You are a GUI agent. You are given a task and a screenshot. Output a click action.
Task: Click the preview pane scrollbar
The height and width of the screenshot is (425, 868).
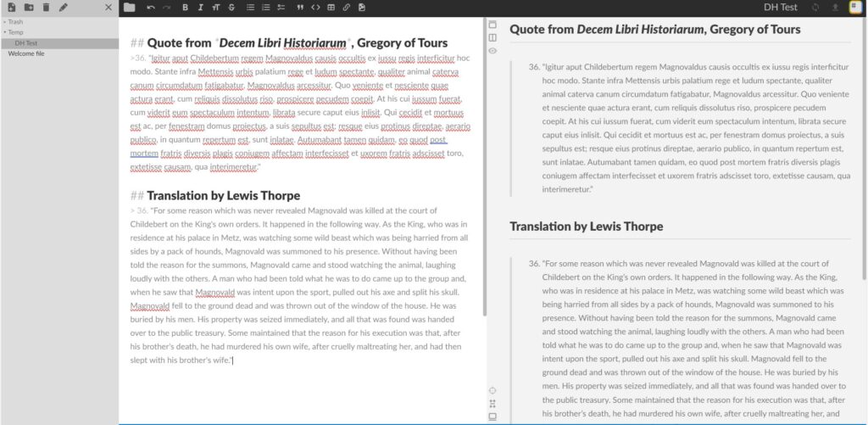tap(865, 149)
